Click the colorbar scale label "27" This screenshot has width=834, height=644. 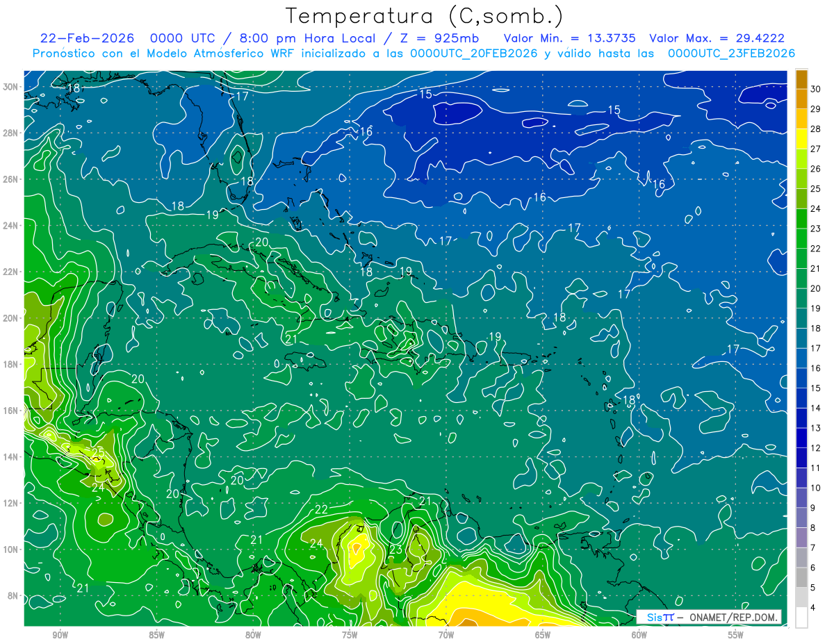tap(816, 149)
